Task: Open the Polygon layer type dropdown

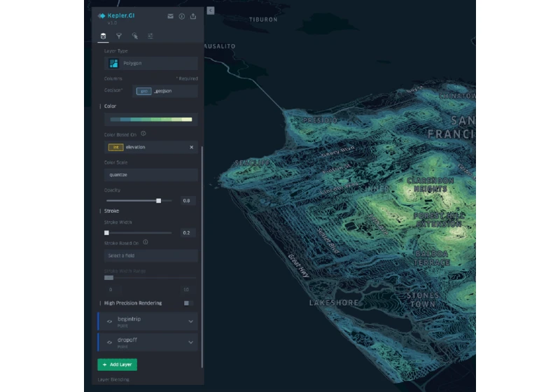Action: (151, 63)
